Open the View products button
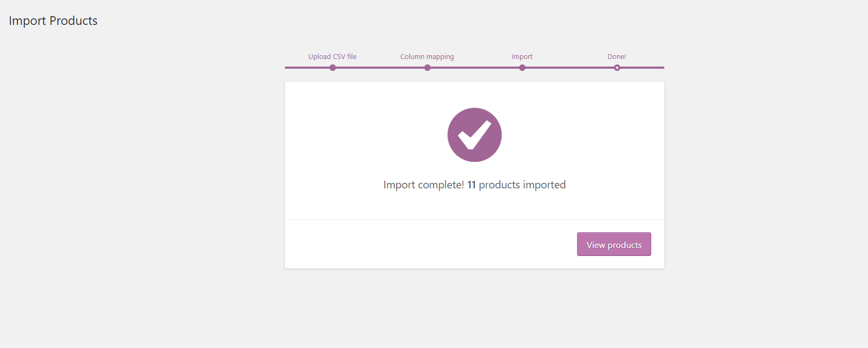 coord(614,244)
